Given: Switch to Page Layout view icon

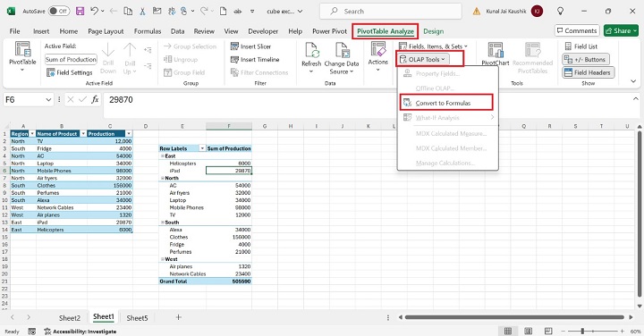Looking at the screenshot, I should pos(529,331).
